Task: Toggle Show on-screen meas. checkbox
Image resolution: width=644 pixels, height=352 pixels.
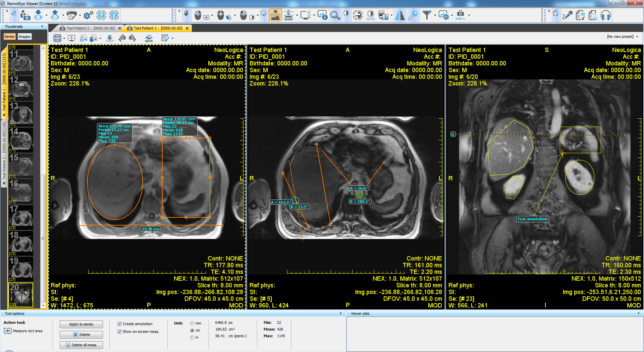Action: point(119,332)
